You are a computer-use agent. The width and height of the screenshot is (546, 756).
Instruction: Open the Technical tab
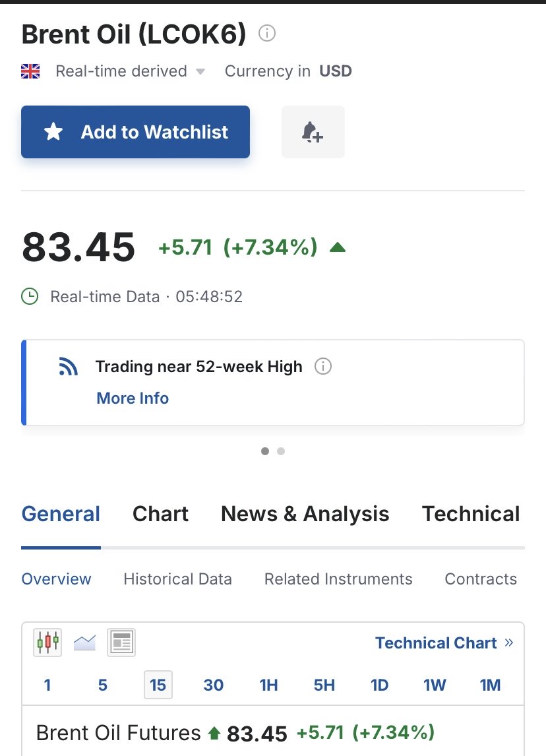471,514
